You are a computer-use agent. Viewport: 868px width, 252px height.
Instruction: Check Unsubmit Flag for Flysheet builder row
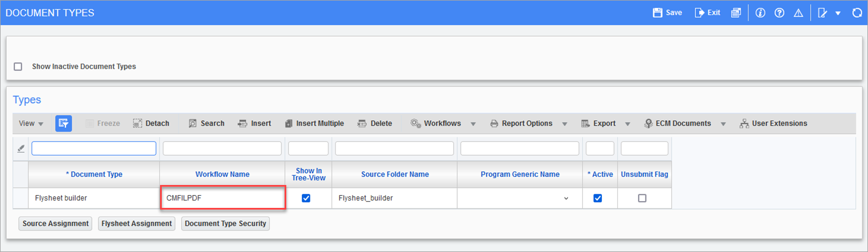642,198
